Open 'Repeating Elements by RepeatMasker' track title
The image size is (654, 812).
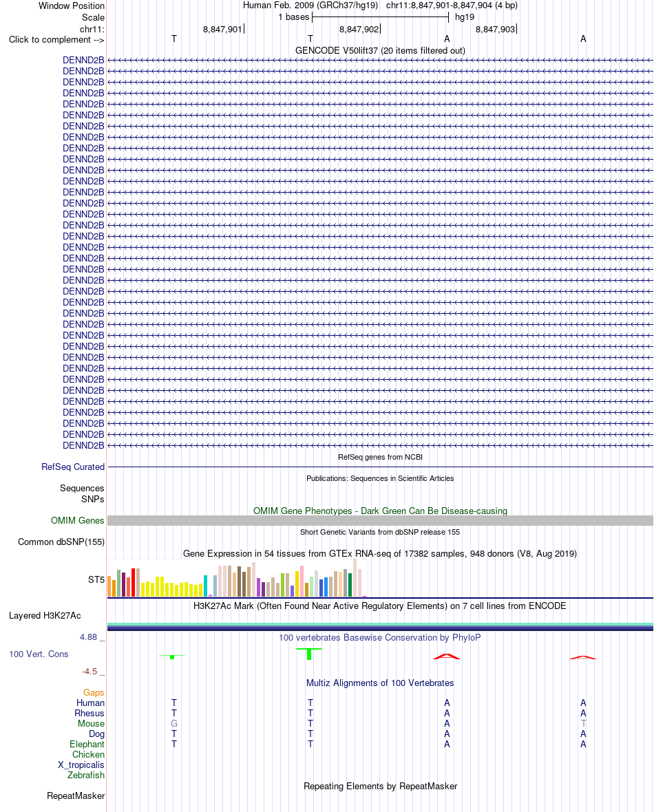click(380, 786)
